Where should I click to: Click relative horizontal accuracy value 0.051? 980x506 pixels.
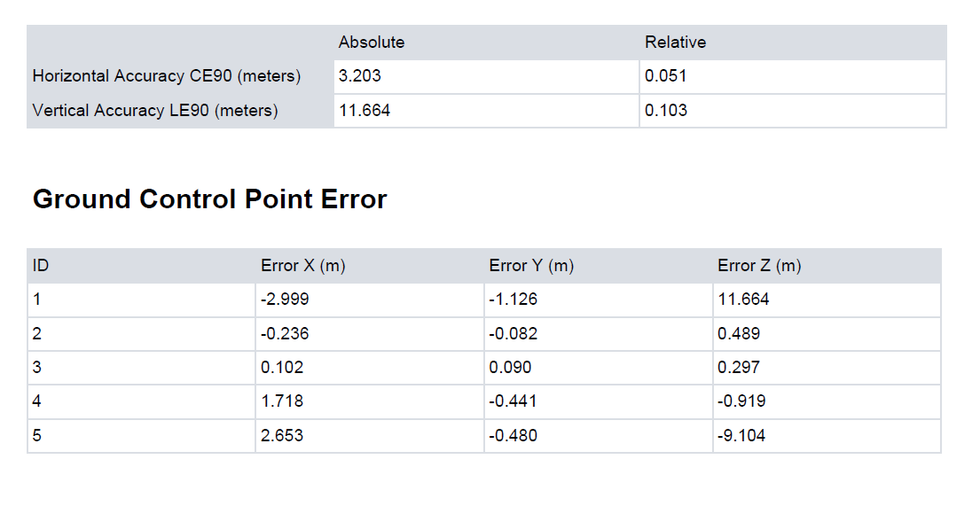pyautogui.click(x=666, y=76)
